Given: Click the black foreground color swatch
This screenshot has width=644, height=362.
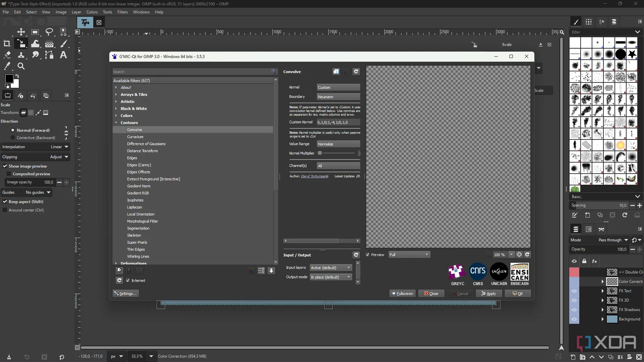Looking at the screenshot, I should pyautogui.click(x=9, y=79).
